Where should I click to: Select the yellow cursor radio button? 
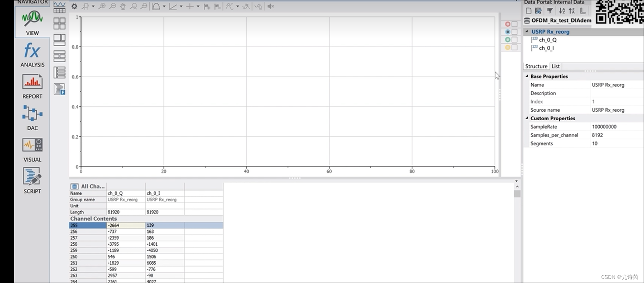(x=507, y=47)
